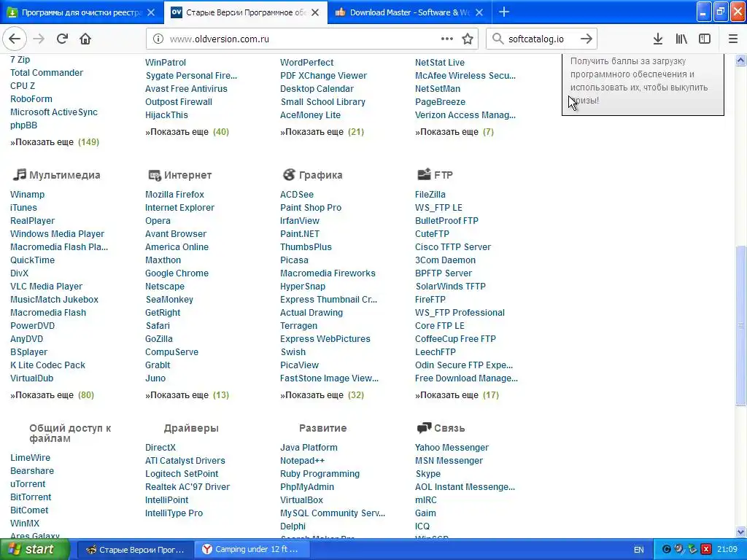The height and width of the screenshot is (560, 747).
Task: Switch to the Download Master tab
Action: coord(409,12)
